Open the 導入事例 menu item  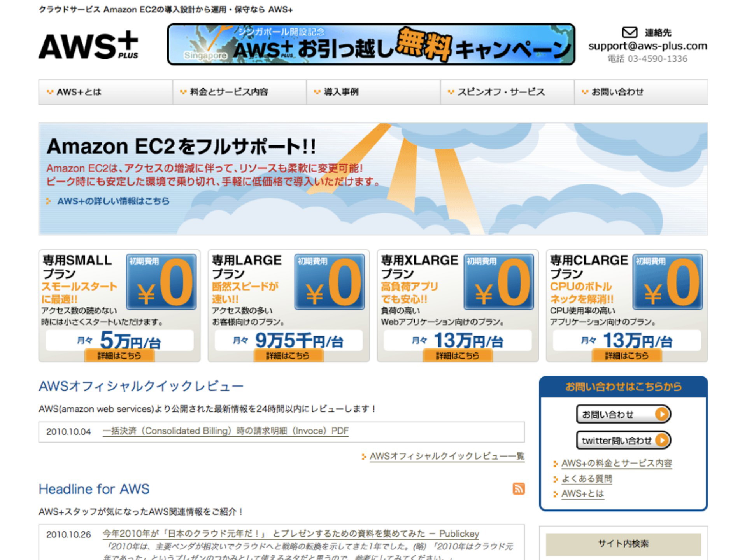coord(373,92)
